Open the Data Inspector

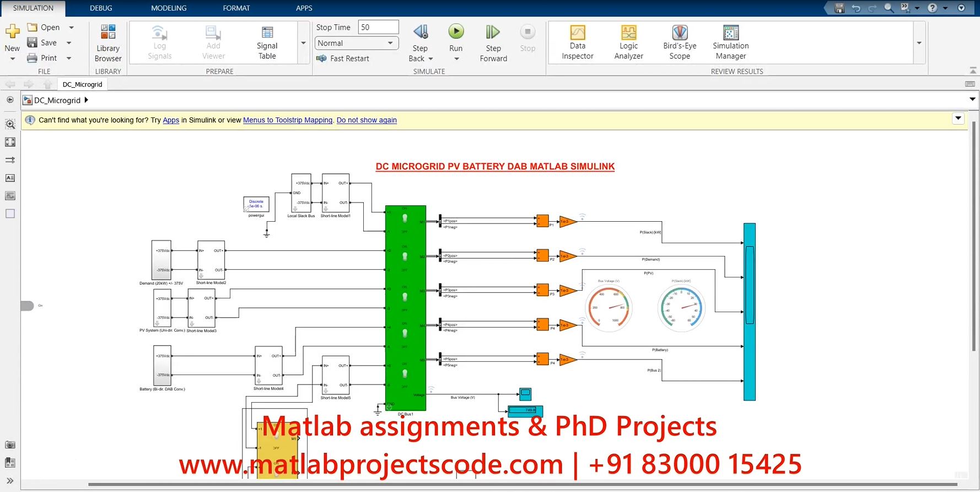coord(577,42)
